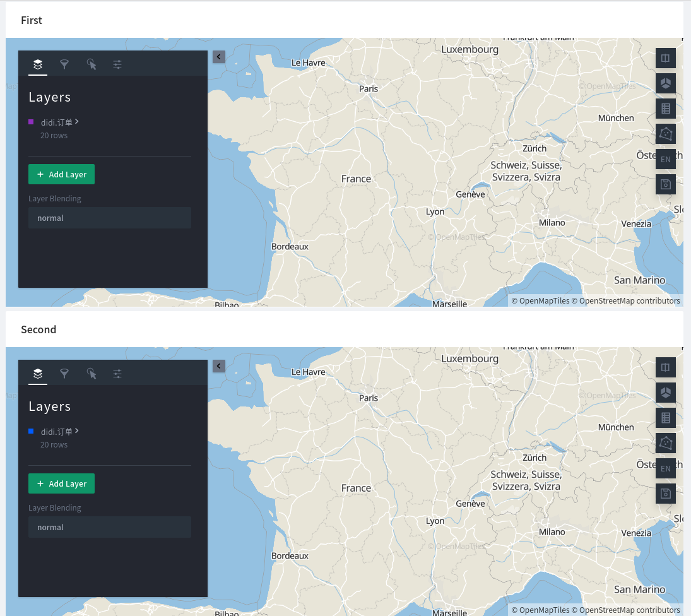Toggle 3D view on the second map
This screenshot has height=616, width=691.
(665, 392)
